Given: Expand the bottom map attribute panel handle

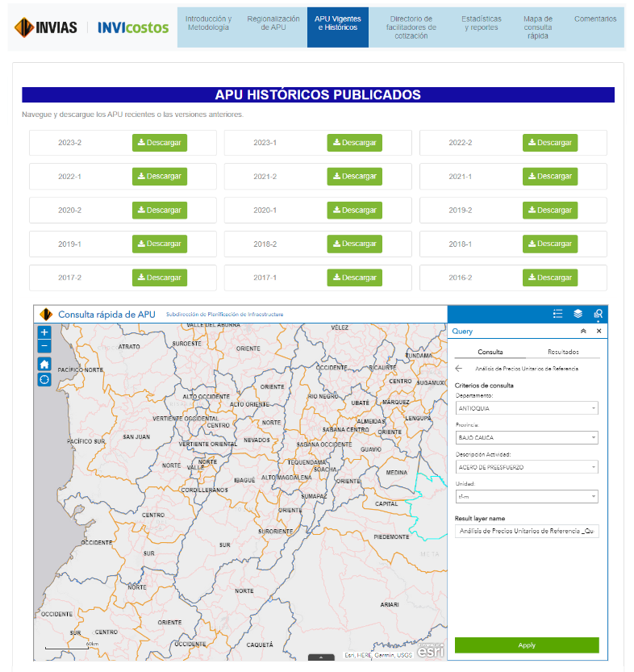Looking at the screenshot, I should click(x=321, y=657).
